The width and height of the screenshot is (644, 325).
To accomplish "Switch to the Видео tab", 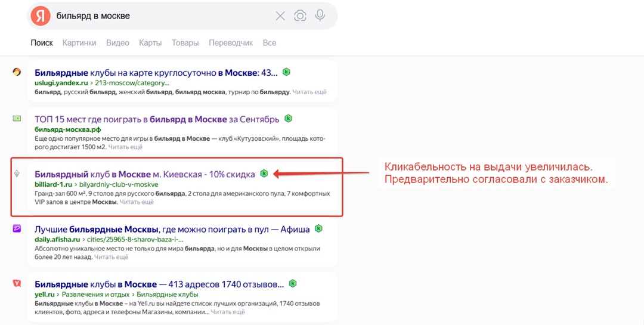I will pyautogui.click(x=117, y=43).
